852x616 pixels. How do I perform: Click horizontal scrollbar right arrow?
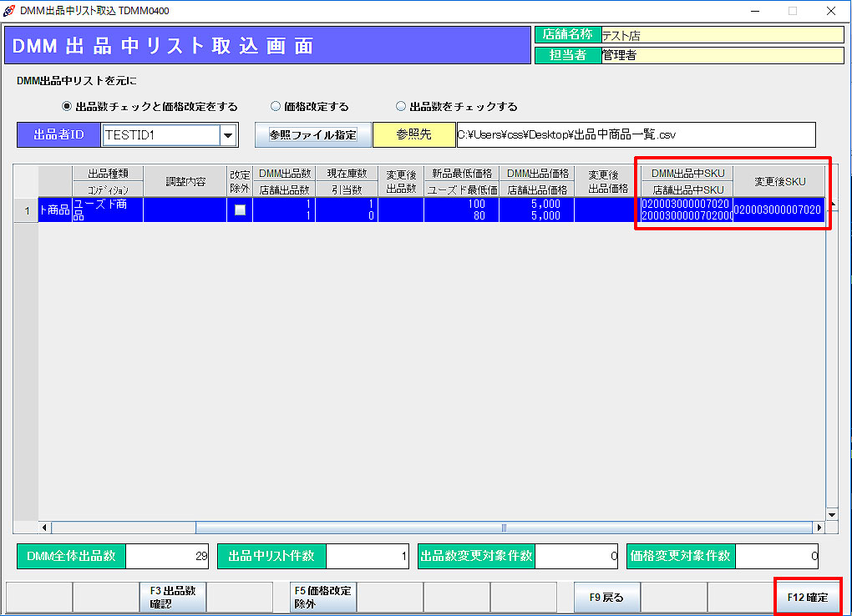(819, 528)
